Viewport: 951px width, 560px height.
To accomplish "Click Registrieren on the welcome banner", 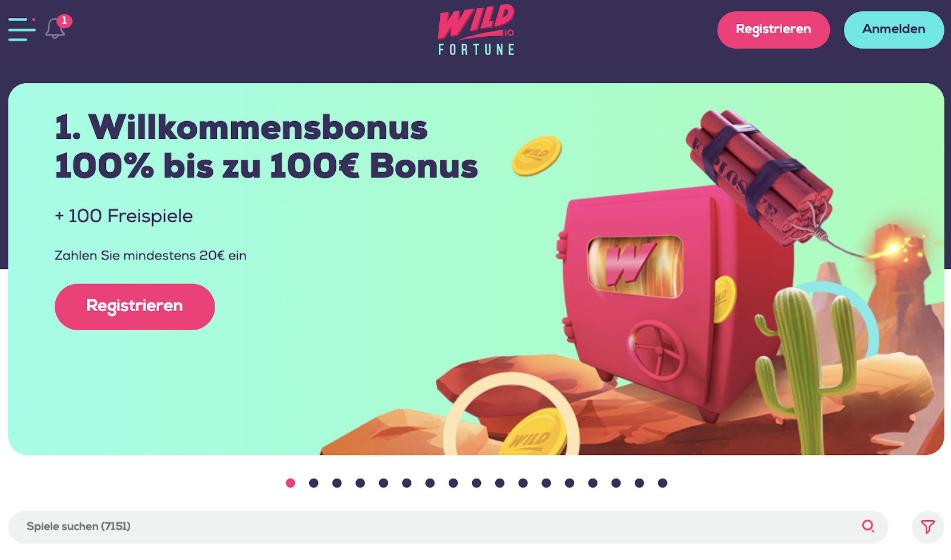I will pyautogui.click(x=135, y=306).
